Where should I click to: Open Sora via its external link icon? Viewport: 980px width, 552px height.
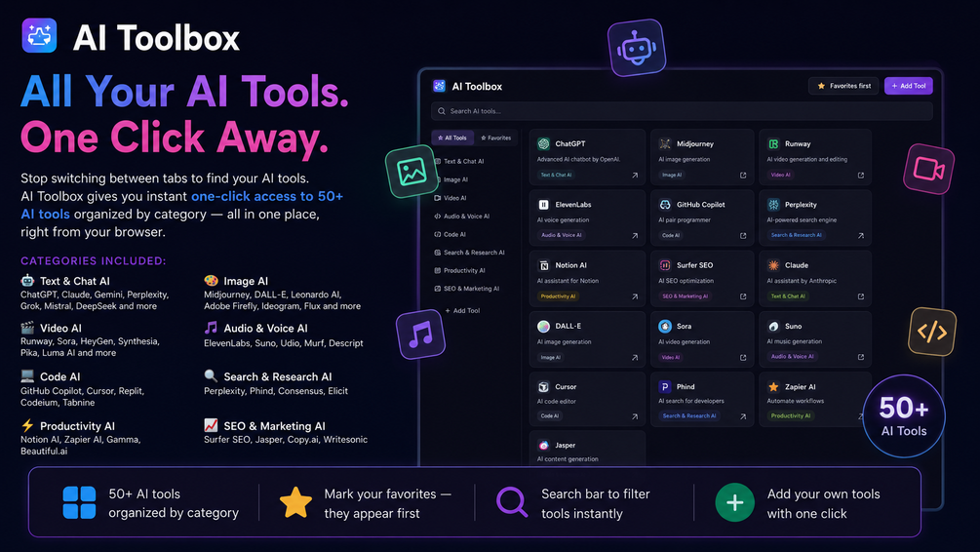coord(743,358)
